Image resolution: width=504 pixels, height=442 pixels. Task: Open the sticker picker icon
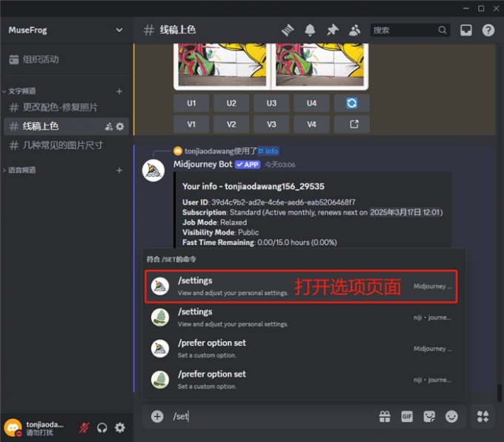[429, 417]
